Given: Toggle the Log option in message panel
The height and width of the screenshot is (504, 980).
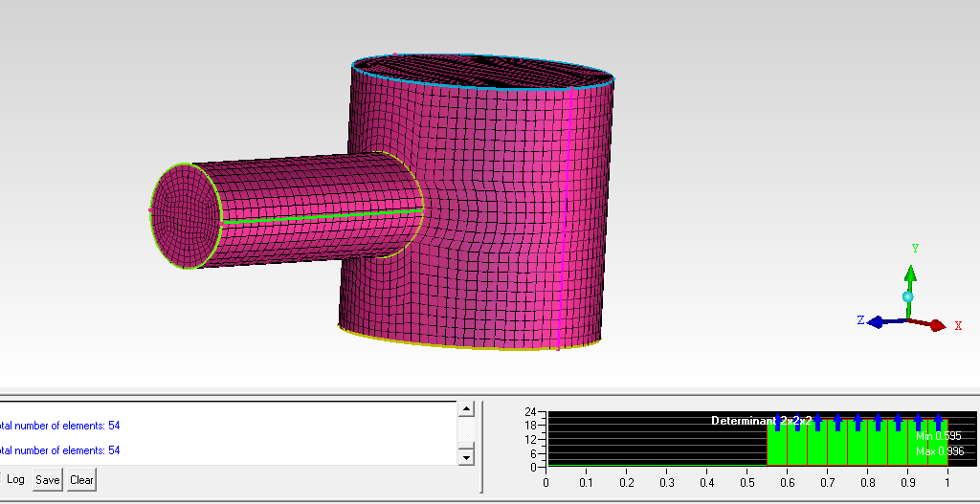Looking at the screenshot, I should coord(16,479).
